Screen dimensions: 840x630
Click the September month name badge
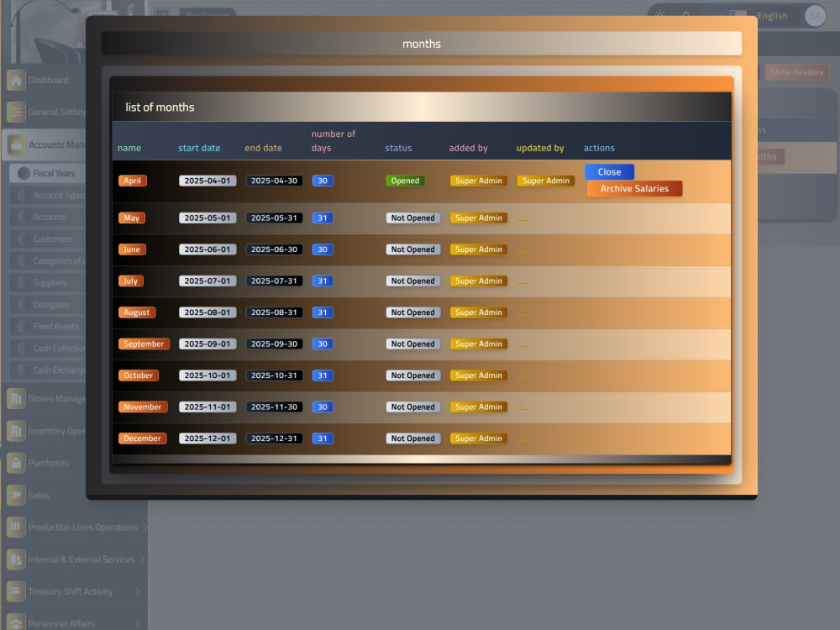[144, 344]
